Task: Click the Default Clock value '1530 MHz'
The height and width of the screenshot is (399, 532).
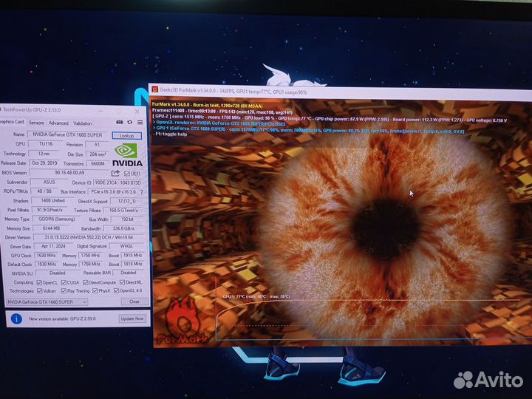Action: (x=47, y=264)
